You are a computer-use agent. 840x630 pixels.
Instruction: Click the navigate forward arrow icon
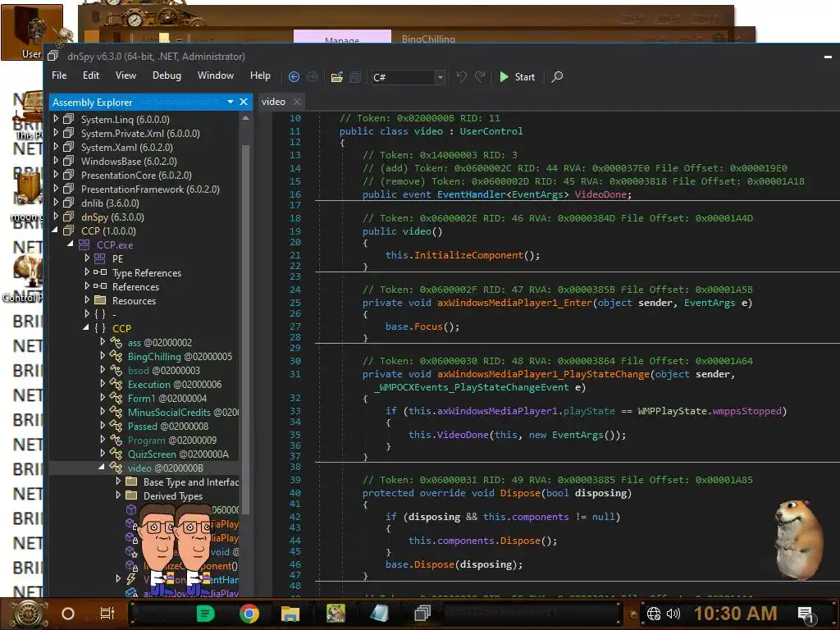[x=312, y=76]
